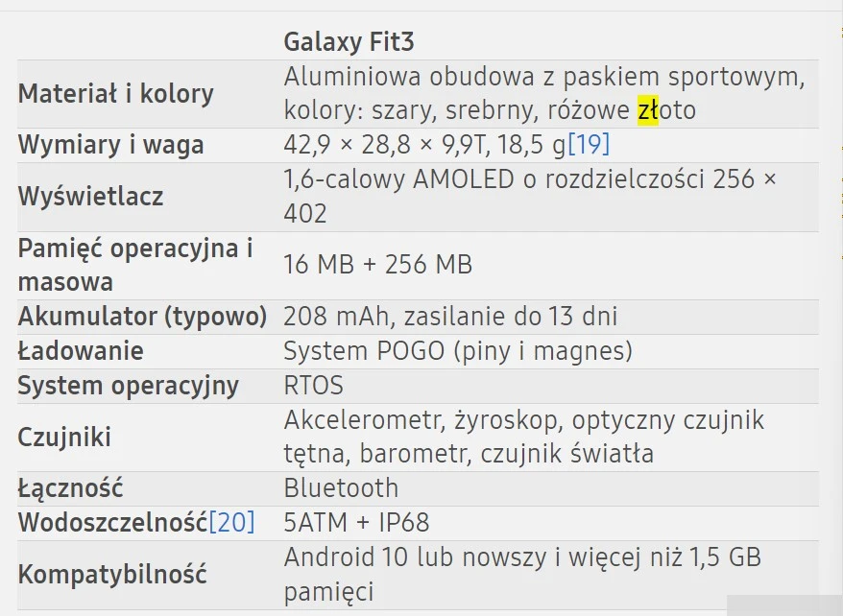The height and width of the screenshot is (616, 843).
Task: Click the Galaxy Fit3 column header
Action: point(349,42)
